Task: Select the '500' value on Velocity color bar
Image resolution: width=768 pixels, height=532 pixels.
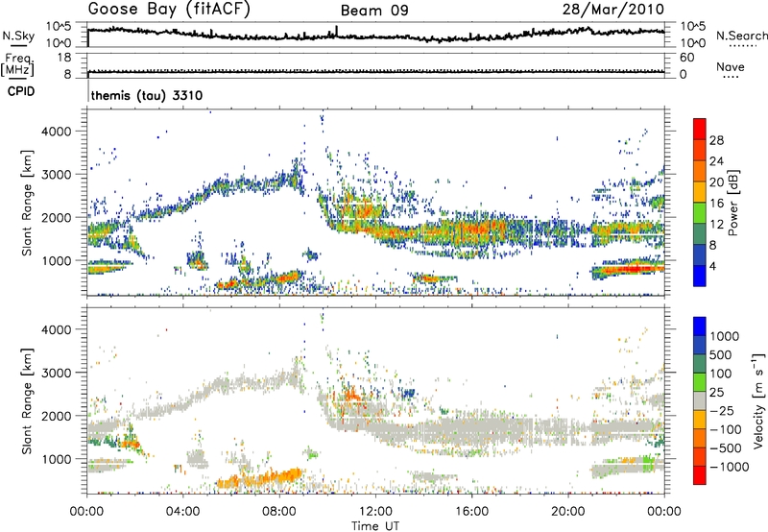Action: [723, 354]
